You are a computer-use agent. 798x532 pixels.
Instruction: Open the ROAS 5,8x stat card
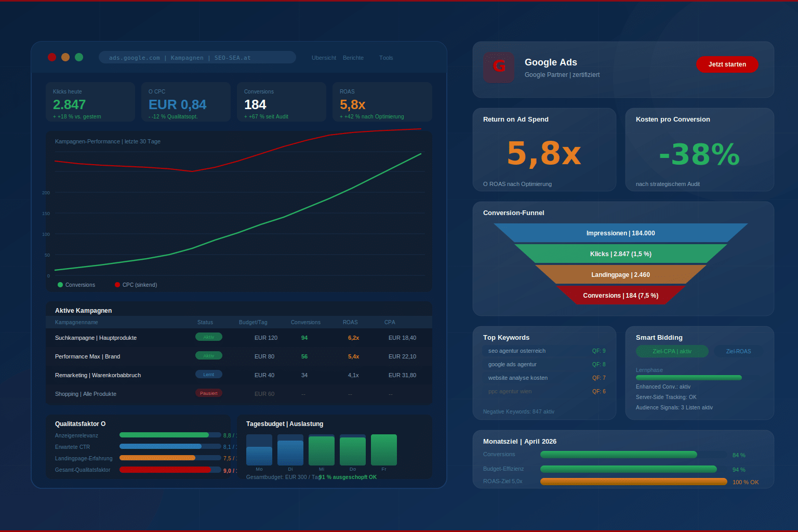point(382,102)
